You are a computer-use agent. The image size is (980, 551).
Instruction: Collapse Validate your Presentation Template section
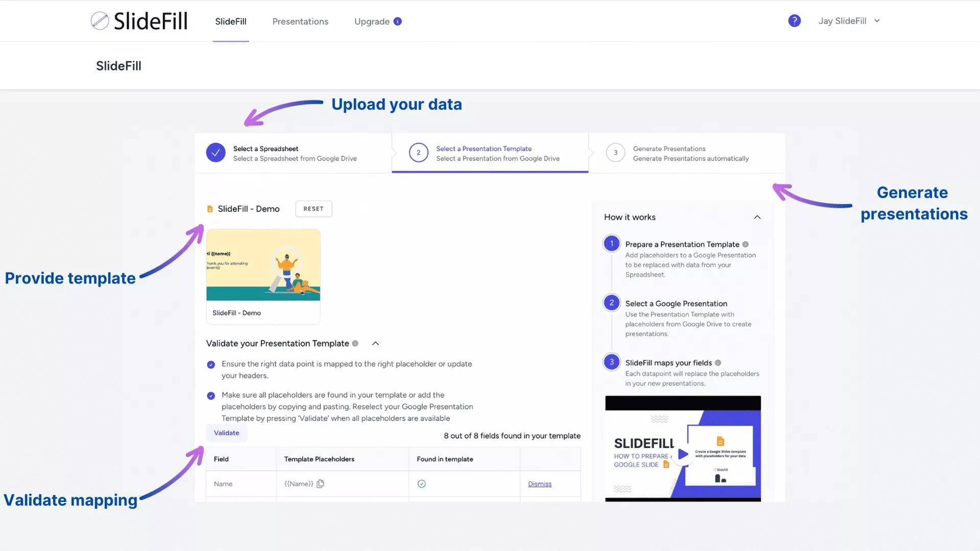click(375, 344)
